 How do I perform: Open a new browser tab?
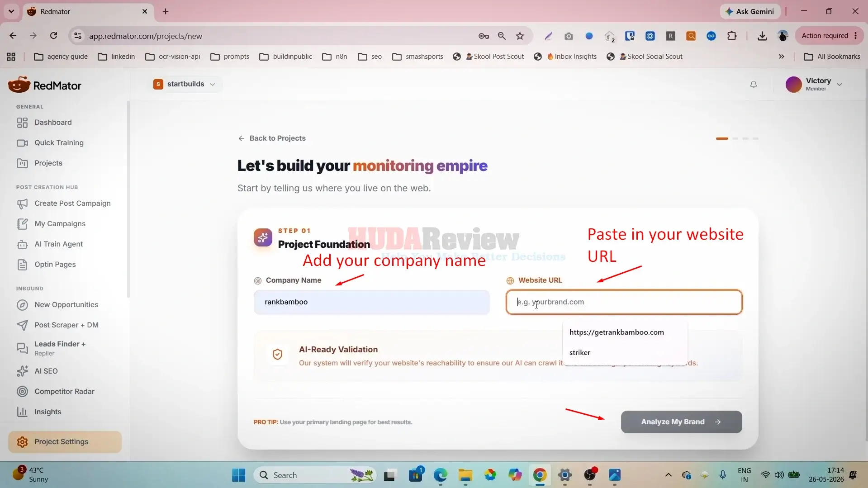coord(166,11)
